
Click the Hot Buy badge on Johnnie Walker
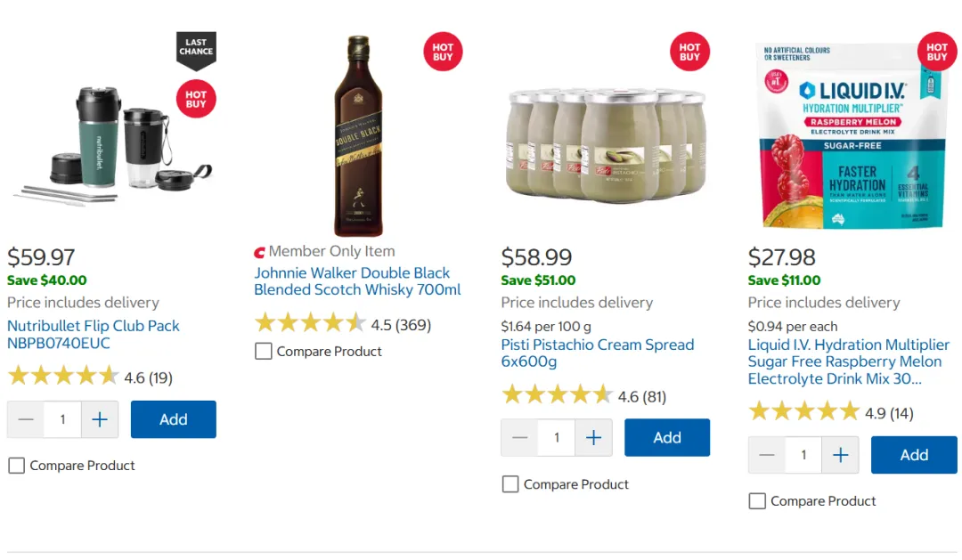443,52
